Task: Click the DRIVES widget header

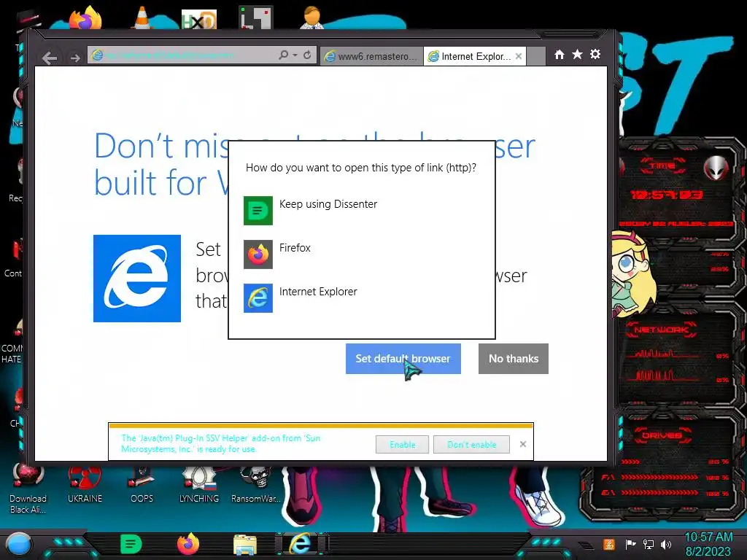Action: tap(661, 435)
